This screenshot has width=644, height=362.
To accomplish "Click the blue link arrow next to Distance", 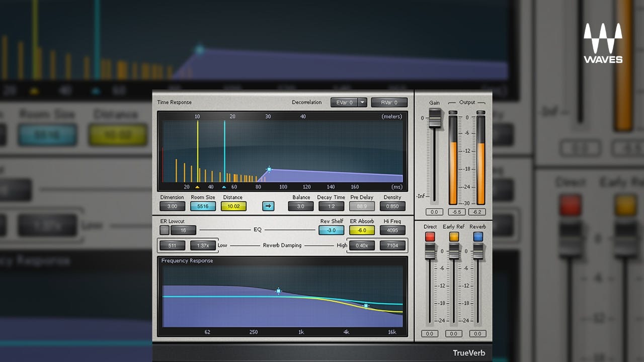I will pos(268,206).
